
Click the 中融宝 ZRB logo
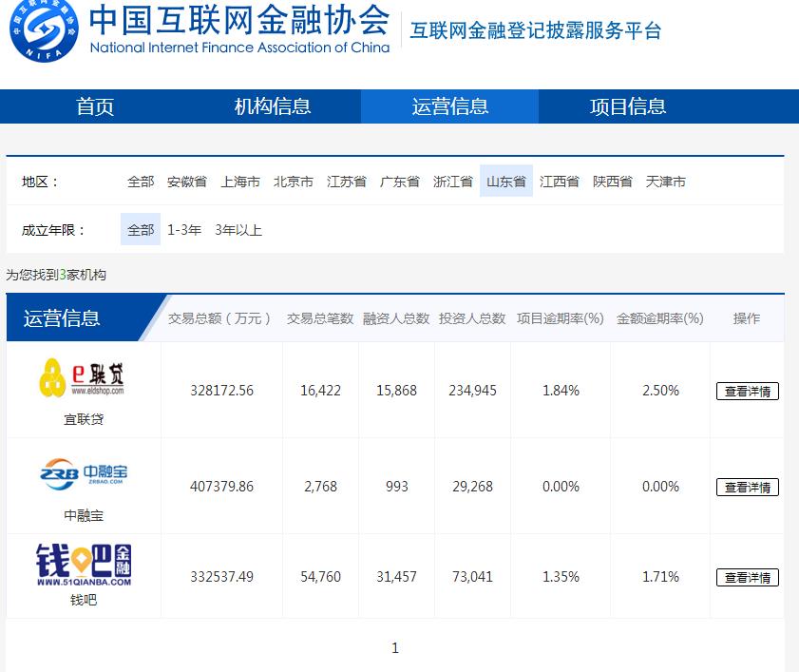tap(83, 472)
